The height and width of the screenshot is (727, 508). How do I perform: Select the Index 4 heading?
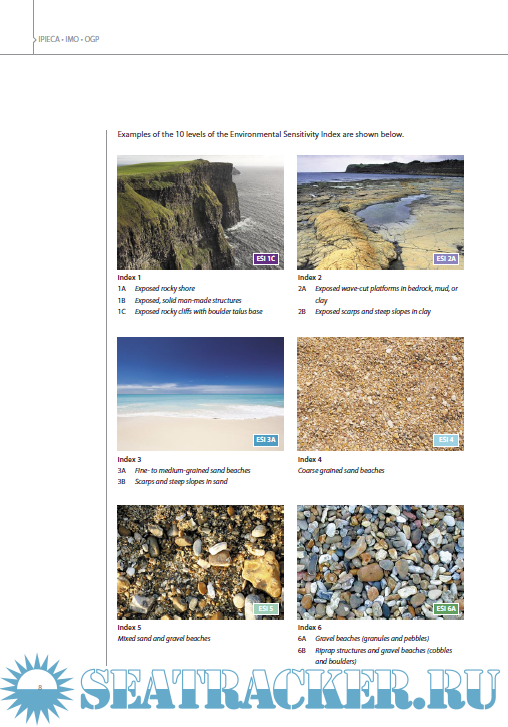click(310, 459)
